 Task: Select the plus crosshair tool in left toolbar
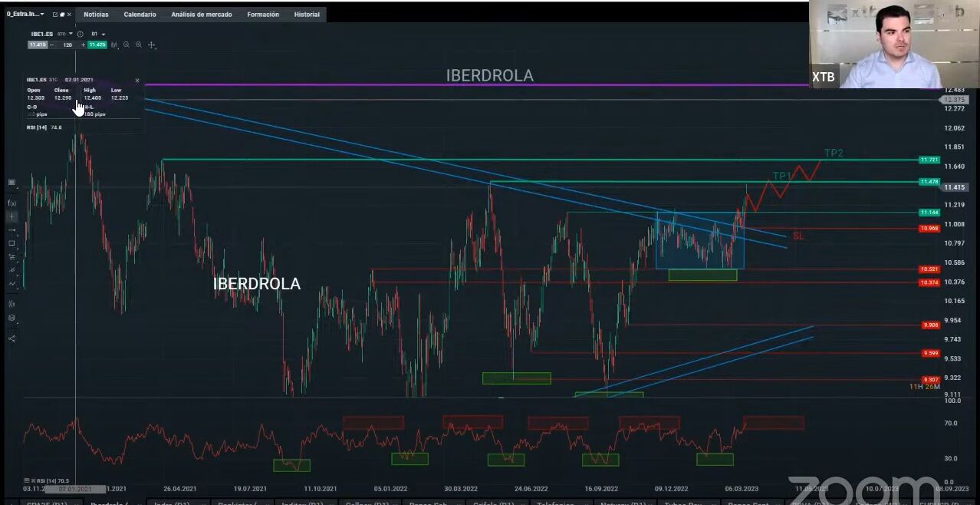tap(12, 216)
